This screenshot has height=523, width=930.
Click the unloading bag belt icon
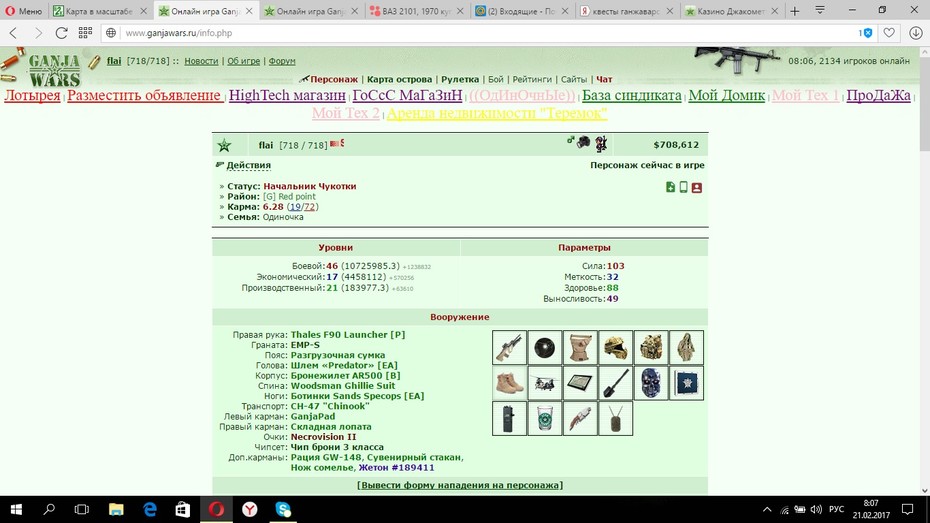coord(580,347)
